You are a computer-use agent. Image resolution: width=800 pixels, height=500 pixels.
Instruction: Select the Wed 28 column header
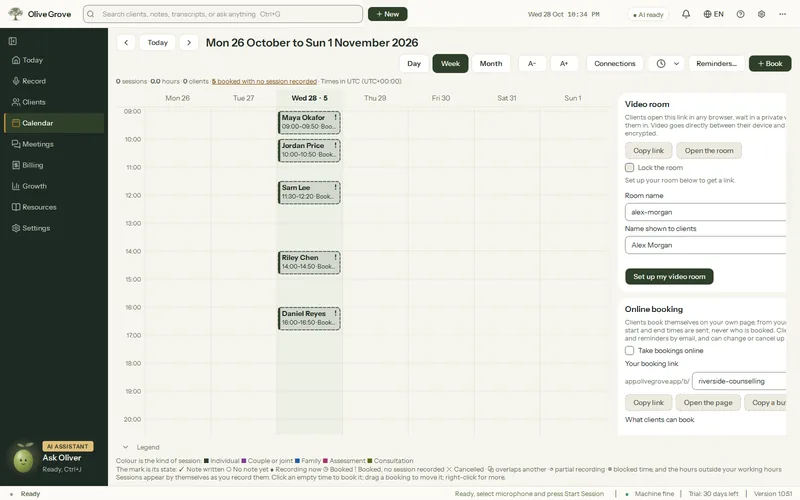tap(309, 98)
